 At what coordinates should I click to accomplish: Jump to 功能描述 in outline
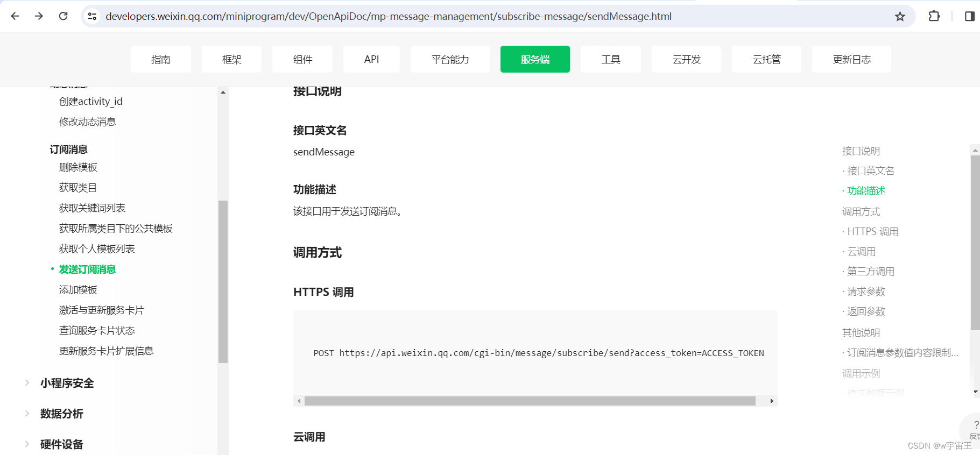click(x=866, y=191)
